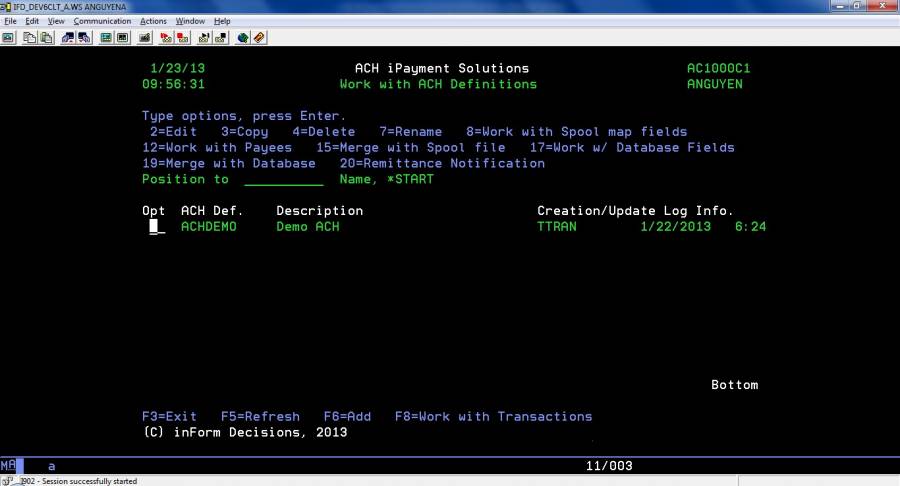
Task: Open the Color remap toolbar icon
Action: (x=122, y=38)
